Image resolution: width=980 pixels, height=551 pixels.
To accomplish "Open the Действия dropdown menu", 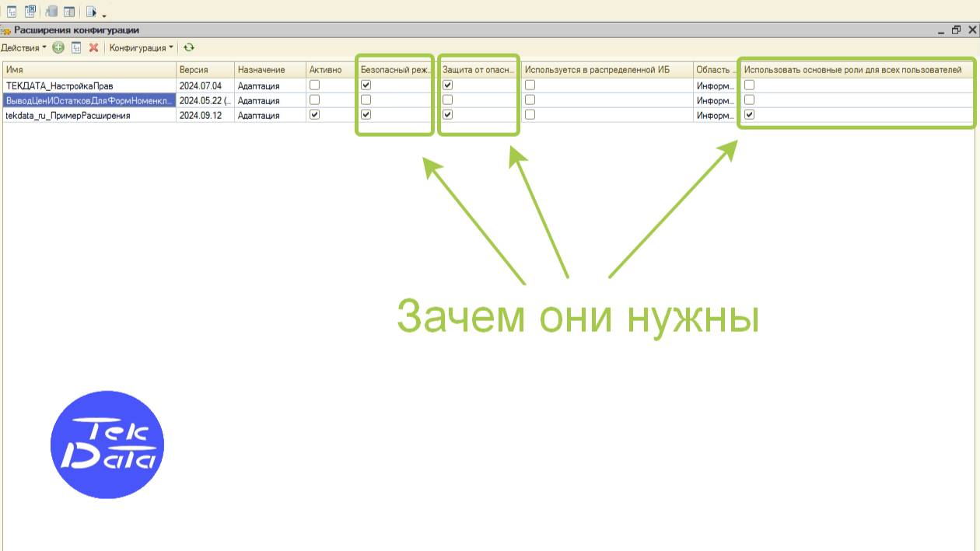I will (x=23, y=47).
